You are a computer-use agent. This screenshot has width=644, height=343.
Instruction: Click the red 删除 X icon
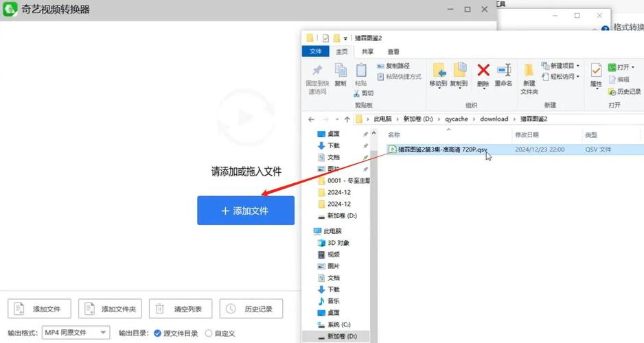point(483,70)
